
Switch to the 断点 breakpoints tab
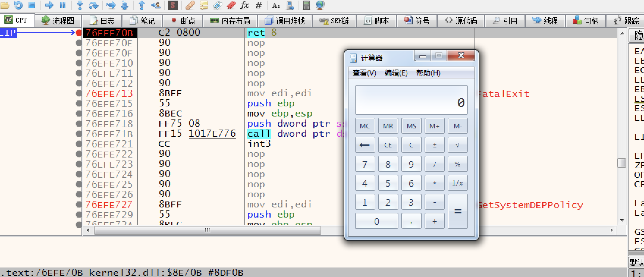[x=183, y=21]
